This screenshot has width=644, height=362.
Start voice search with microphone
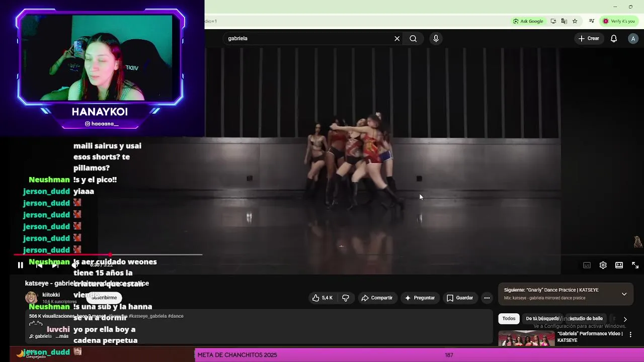(x=436, y=38)
